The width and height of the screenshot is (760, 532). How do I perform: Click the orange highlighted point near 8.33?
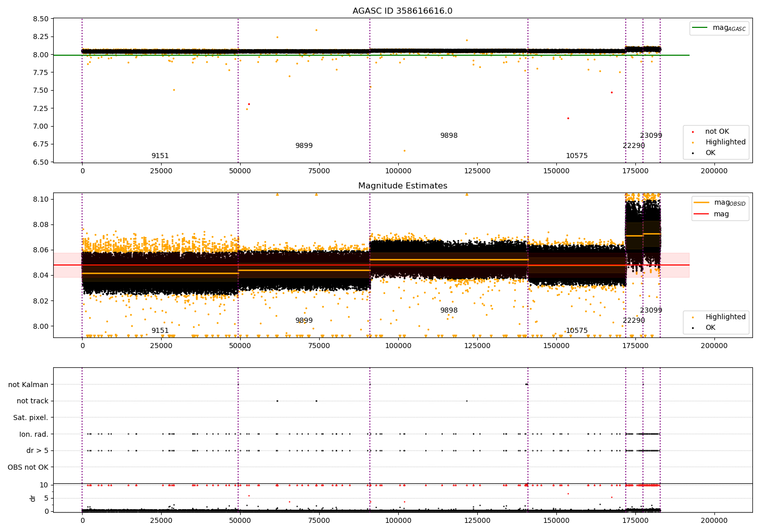(x=316, y=30)
